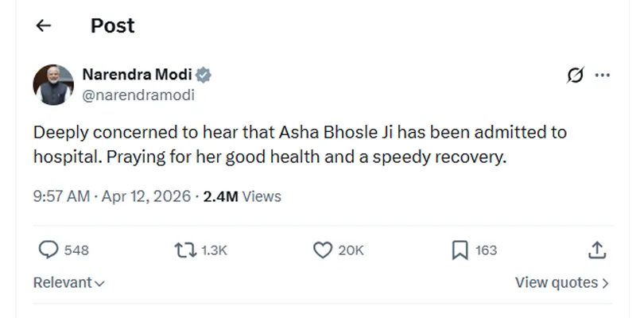Click the share upload icon
644x318 pixels.
(x=596, y=250)
